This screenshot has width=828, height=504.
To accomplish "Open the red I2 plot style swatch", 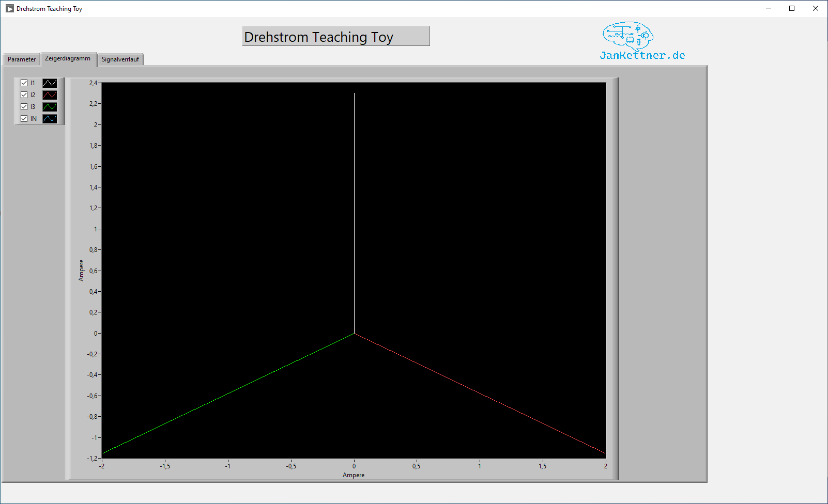I will [50, 94].
